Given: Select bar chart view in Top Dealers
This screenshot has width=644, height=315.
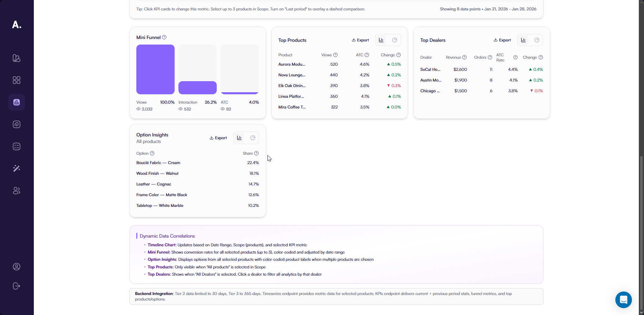Looking at the screenshot, I should click(524, 40).
